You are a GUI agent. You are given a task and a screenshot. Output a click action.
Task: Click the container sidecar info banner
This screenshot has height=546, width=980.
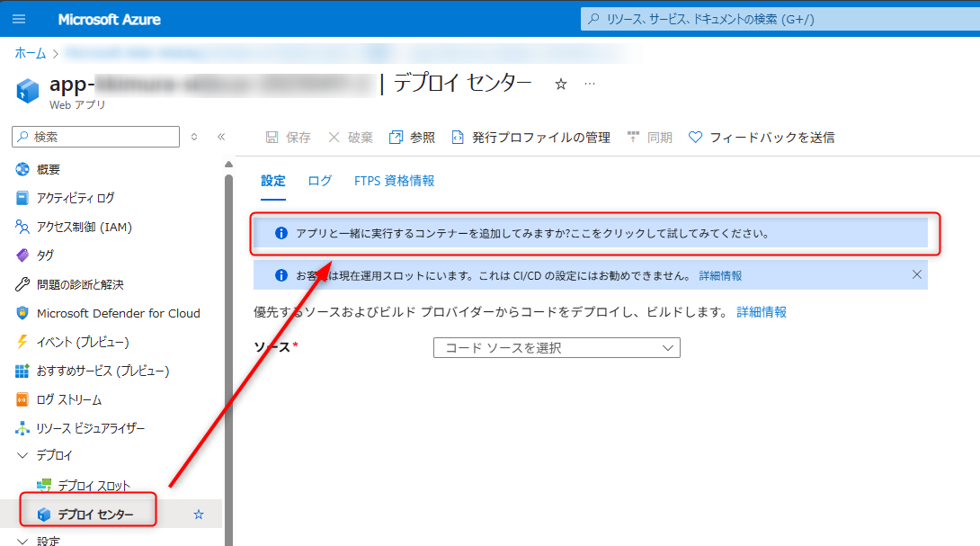coord(590,233)
